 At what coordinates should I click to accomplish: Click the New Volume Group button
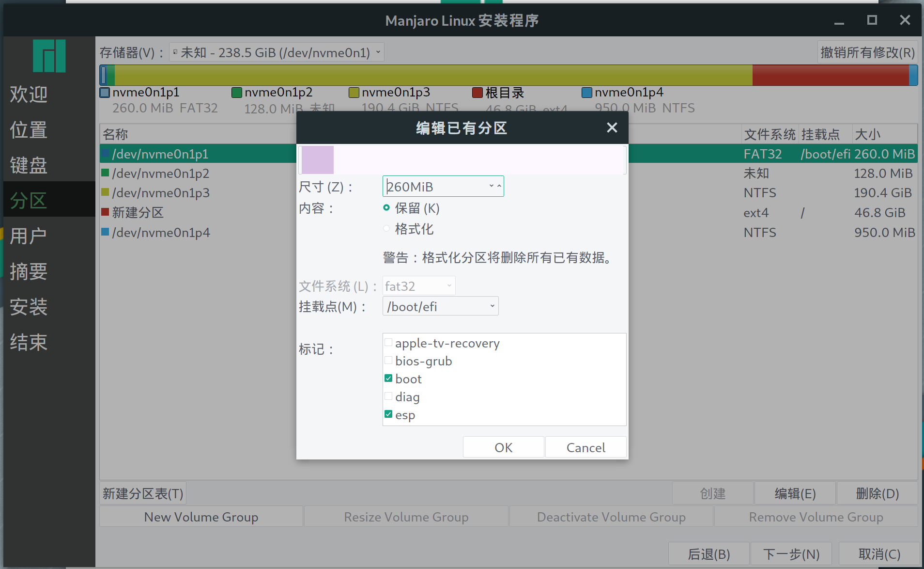pos(200,516)
